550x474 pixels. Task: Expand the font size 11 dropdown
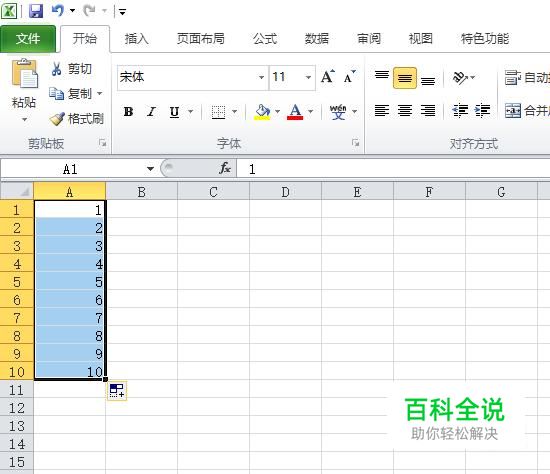point(308,77)
